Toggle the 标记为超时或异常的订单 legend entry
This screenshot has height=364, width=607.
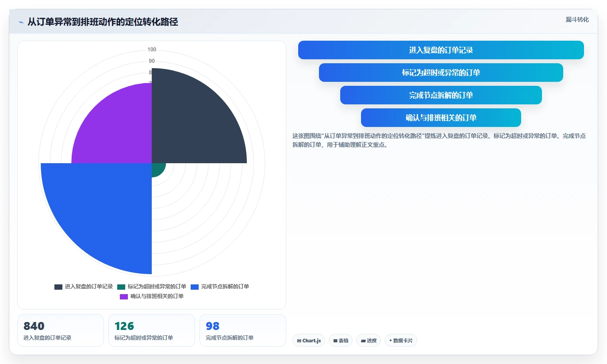pos(152,287)
